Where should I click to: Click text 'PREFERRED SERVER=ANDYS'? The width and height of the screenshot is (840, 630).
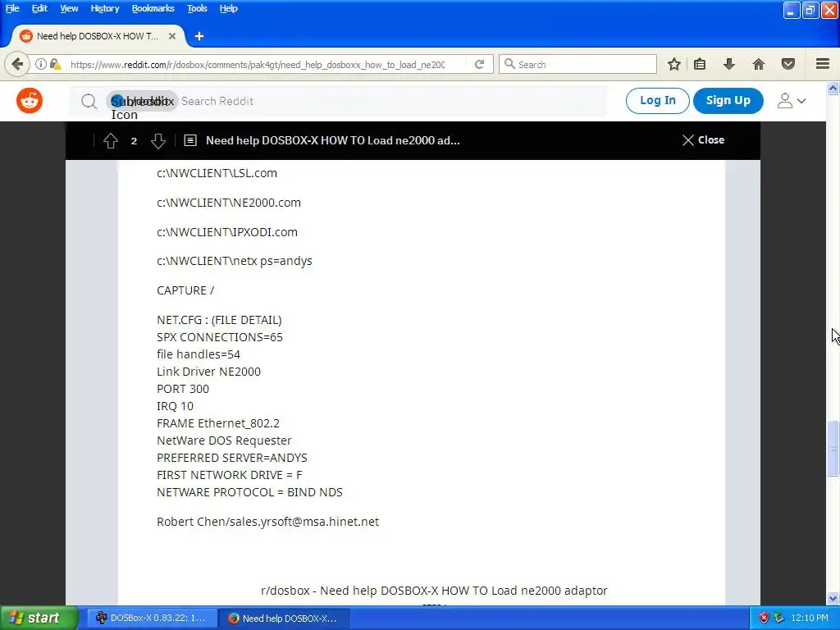pyautogui.click(x=232, y=458)
